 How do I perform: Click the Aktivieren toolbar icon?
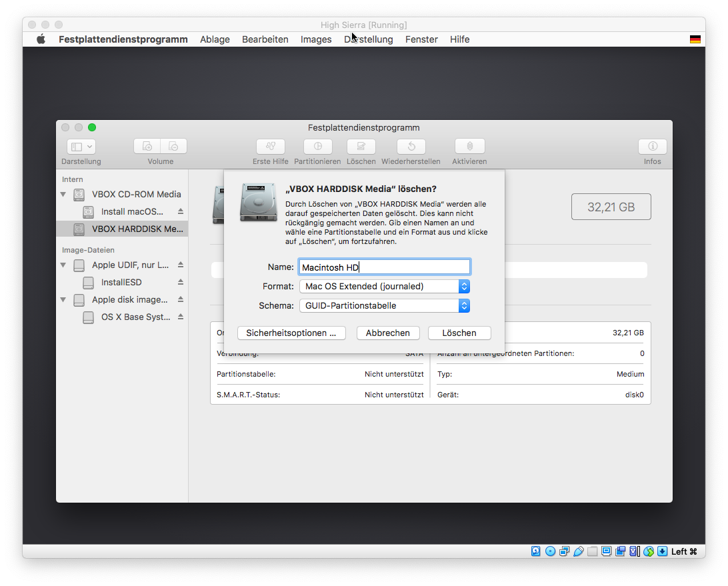pos(469,147)
